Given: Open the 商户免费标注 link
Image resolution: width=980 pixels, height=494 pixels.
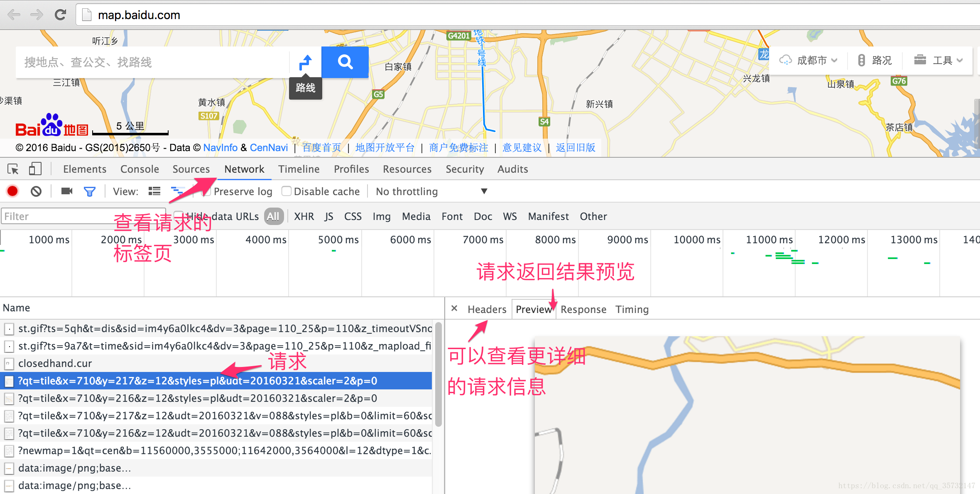Looking at the screenshot, I should (459, 148).
